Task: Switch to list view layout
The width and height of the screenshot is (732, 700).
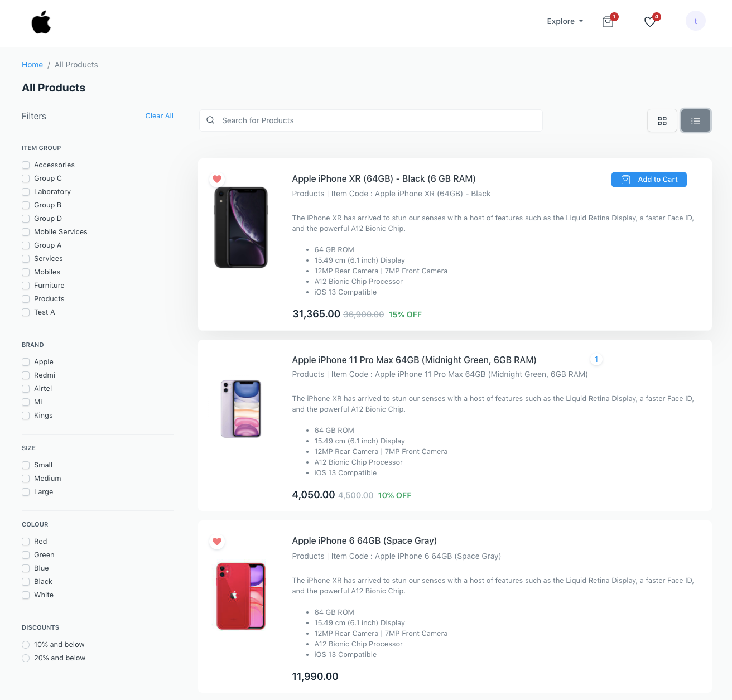Action: tap(695, 121)
